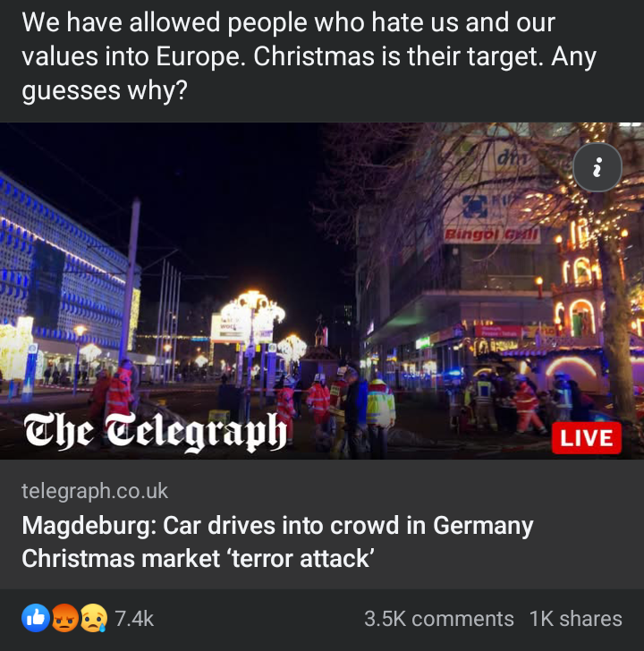Image resolution: width=644 pixels, height=651 pixels.
Task: View the 1K shares list
Action: [575, 619]
